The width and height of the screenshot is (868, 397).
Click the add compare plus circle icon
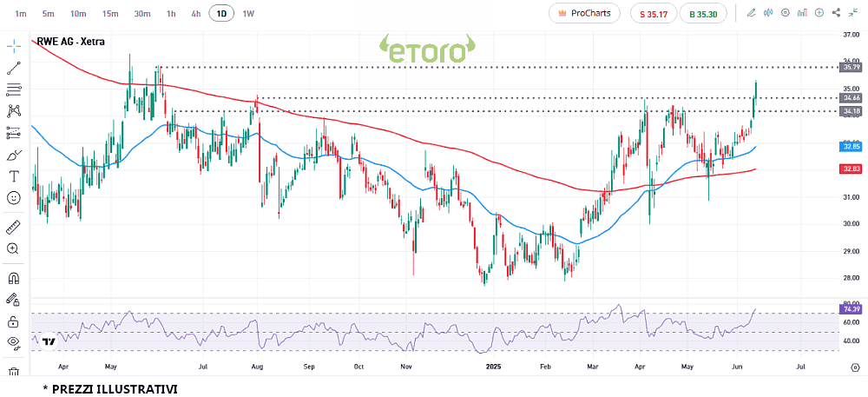pyautogui.click(x=819, y=13)
